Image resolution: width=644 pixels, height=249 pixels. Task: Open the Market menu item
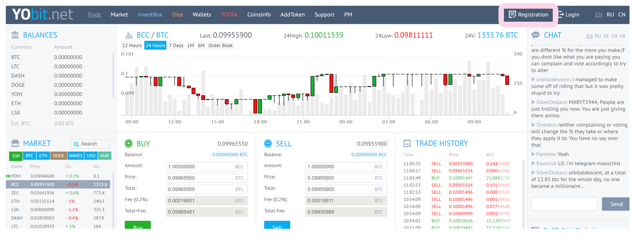[119, 14]
